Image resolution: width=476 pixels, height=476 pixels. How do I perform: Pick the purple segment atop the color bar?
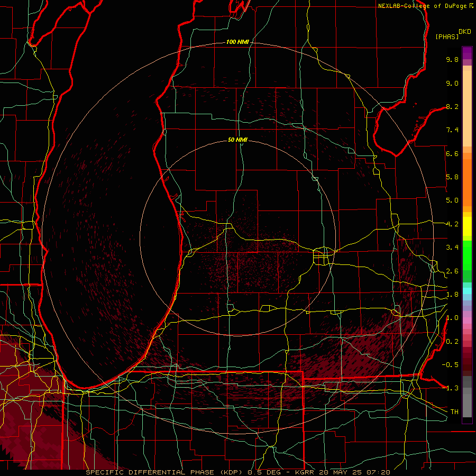[467, 53]
